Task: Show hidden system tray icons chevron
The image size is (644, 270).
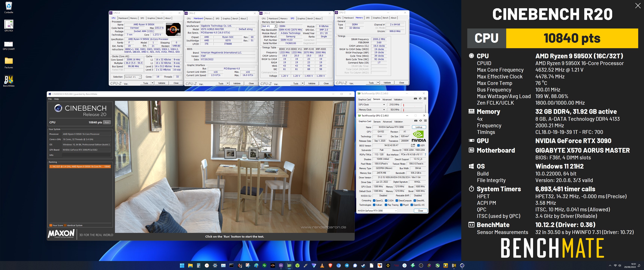Action: click(610, 265)
